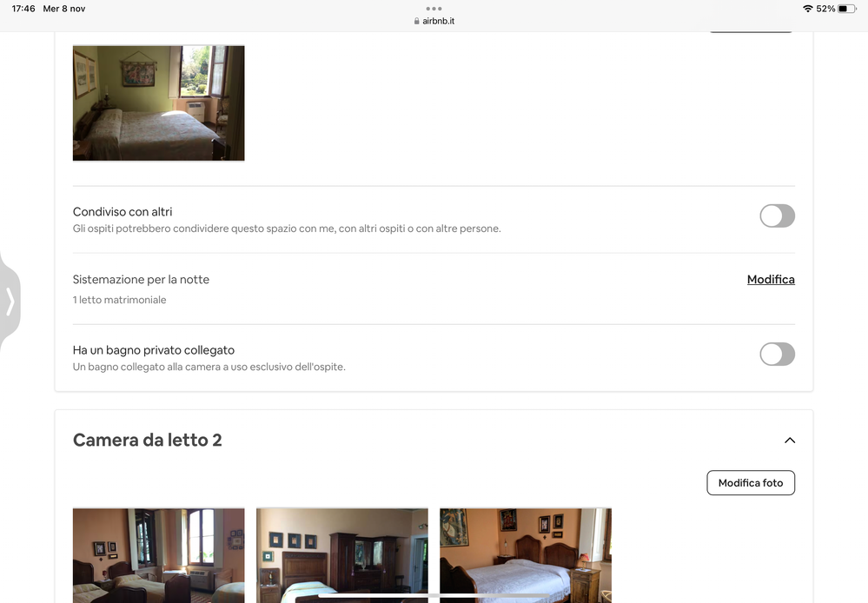868x603 pixels.
Task: Tap the Mer 8 nov date
Action: (64, 9)
